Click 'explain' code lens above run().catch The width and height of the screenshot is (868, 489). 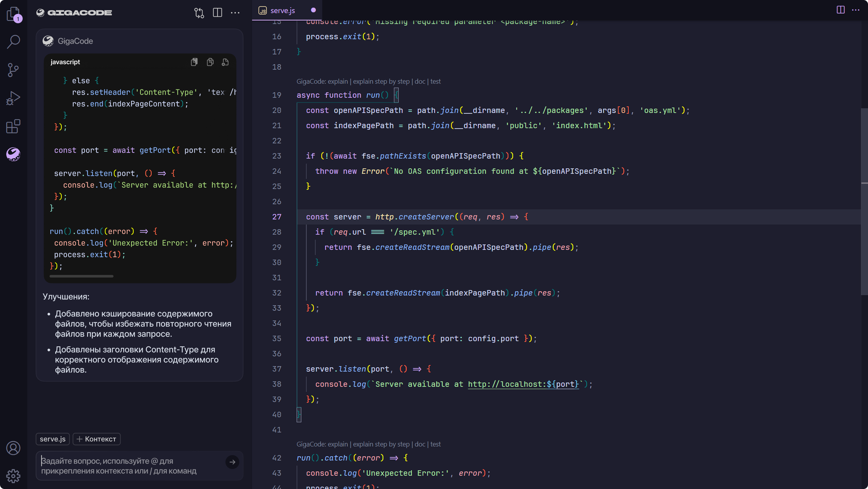point(338,444)
